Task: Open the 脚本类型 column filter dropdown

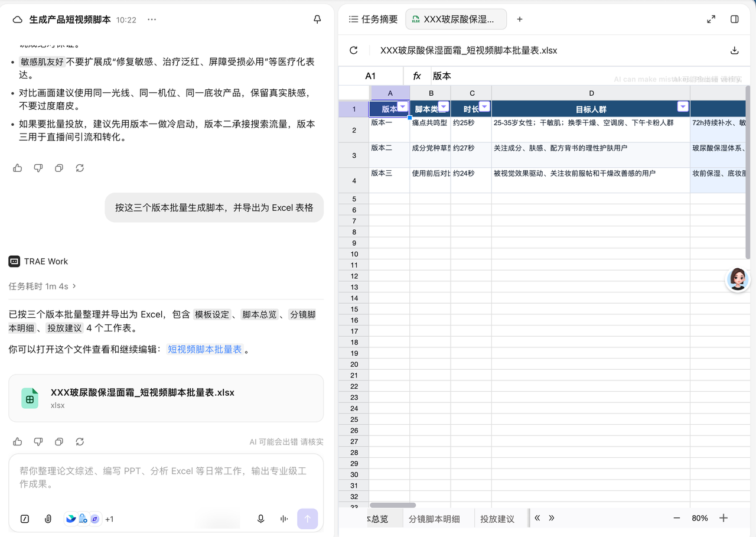Action: coord(444,106)
